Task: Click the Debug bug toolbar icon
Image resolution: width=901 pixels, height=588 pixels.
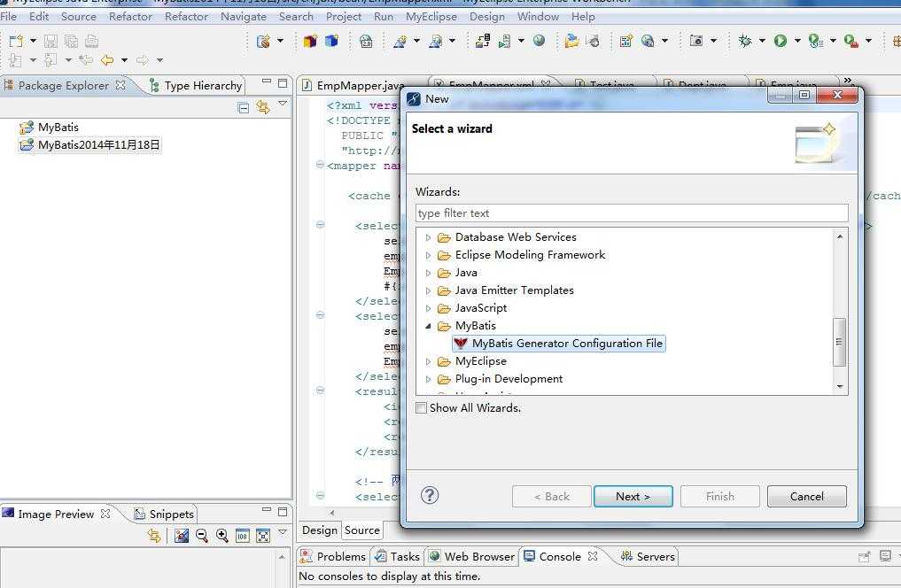Action: coord(745,41)
